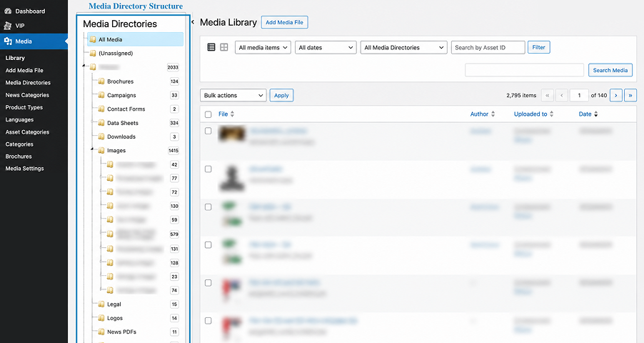Click the Dashboard icon in sidebar

pyautogui.click(x=8, y=11)
